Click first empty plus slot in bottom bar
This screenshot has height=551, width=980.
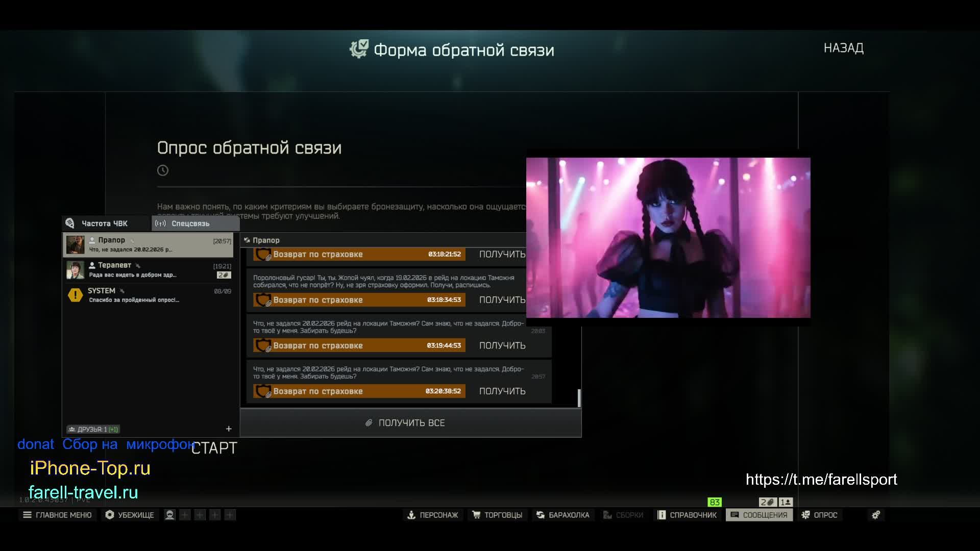coord(185,515)
